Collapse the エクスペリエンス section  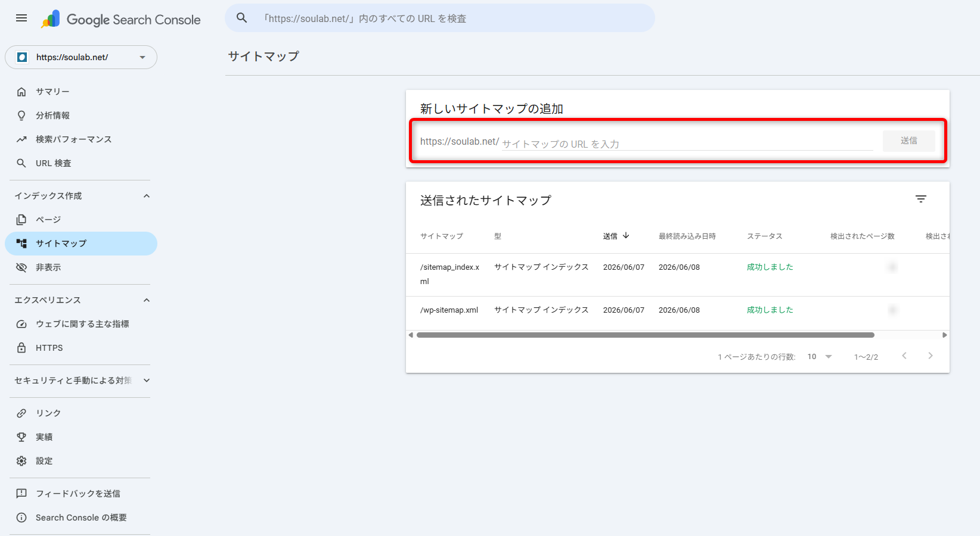pos(147,300)
